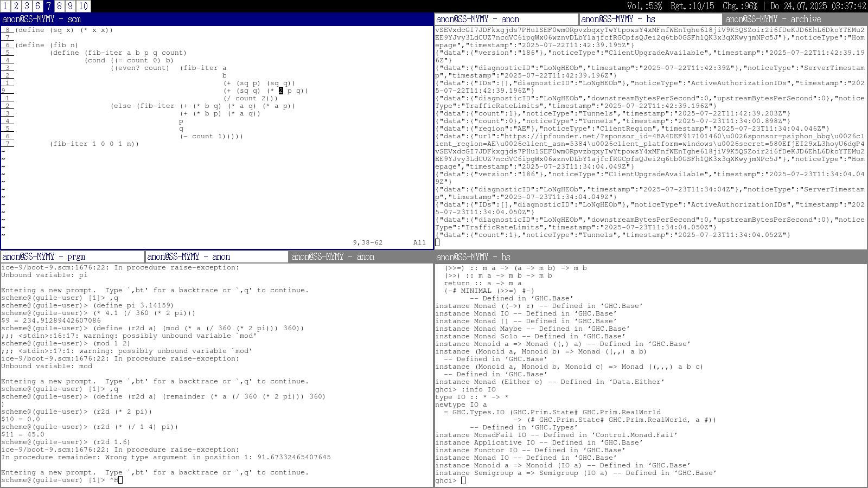Click the '(define pi 3.14159)' command line
The width and height of the screenshot is (868, 488).
tap(87, 305)
